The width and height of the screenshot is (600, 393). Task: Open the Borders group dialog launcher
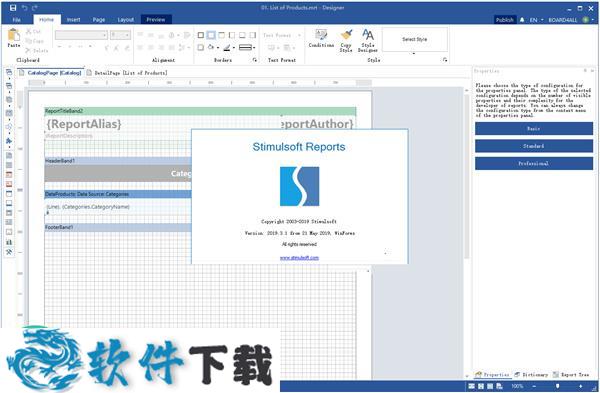coord(254,60)
